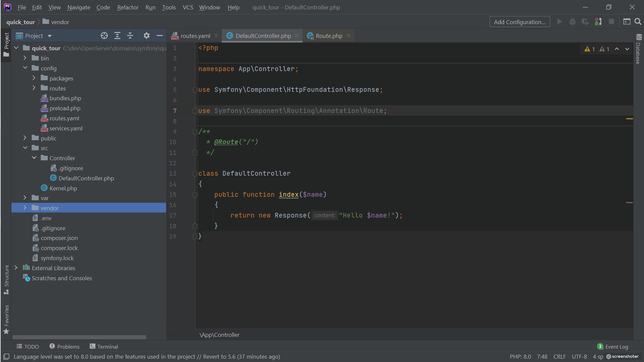Screen dimensions: 644x362
Task: Expand the vendor folder
Action: (x=25, y=208)
